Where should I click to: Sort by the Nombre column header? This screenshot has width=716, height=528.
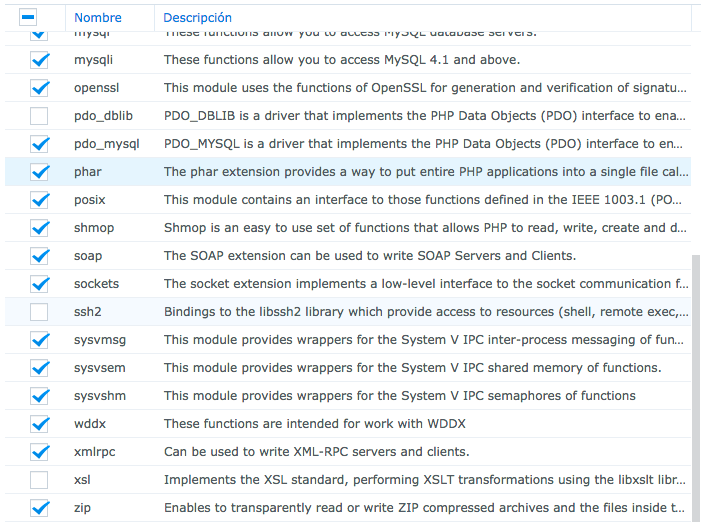click(x=98, y=18)
